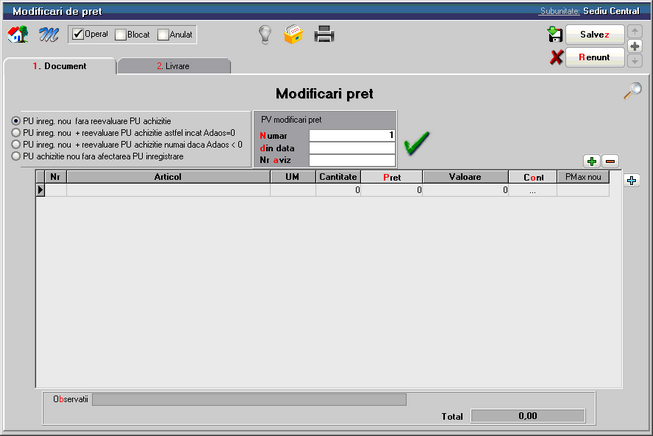Click the UM column header
Viewport: 653px width, 436px height.
[292, 177]
